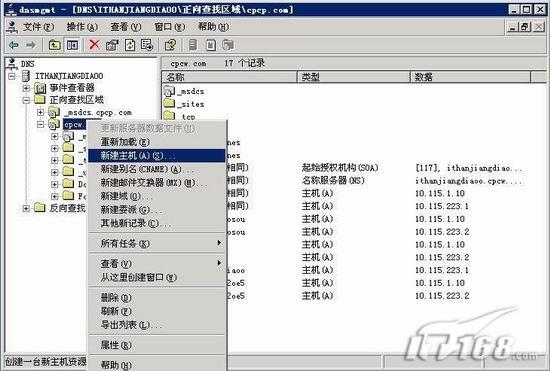The height and width of the screenshot is (371, 550).
Task: Expand the 事件查看器 node
Action: (x=26, y=88)
